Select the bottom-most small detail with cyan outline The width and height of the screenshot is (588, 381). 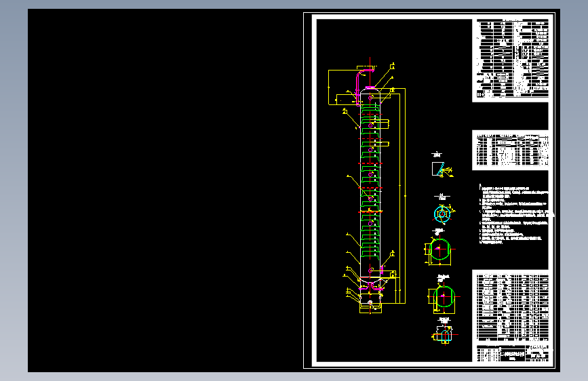(444, 336)
